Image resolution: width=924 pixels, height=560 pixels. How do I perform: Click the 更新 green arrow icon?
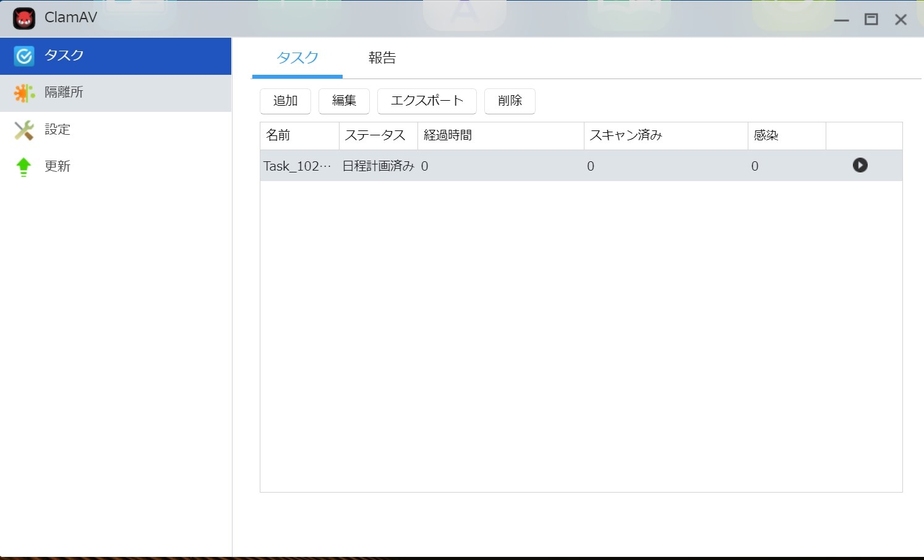point(24,167)
